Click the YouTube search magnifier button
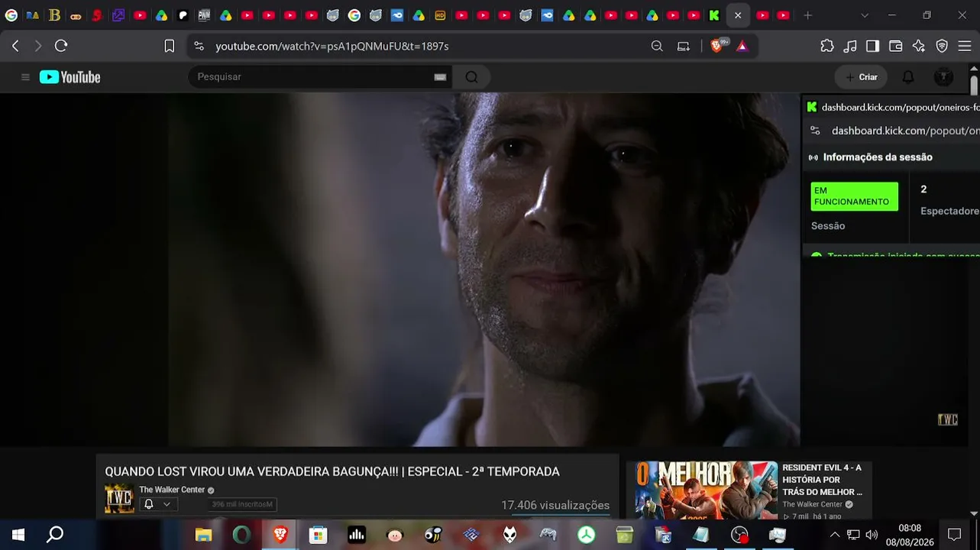Screen dimensions: 980x550 point(471,77)
